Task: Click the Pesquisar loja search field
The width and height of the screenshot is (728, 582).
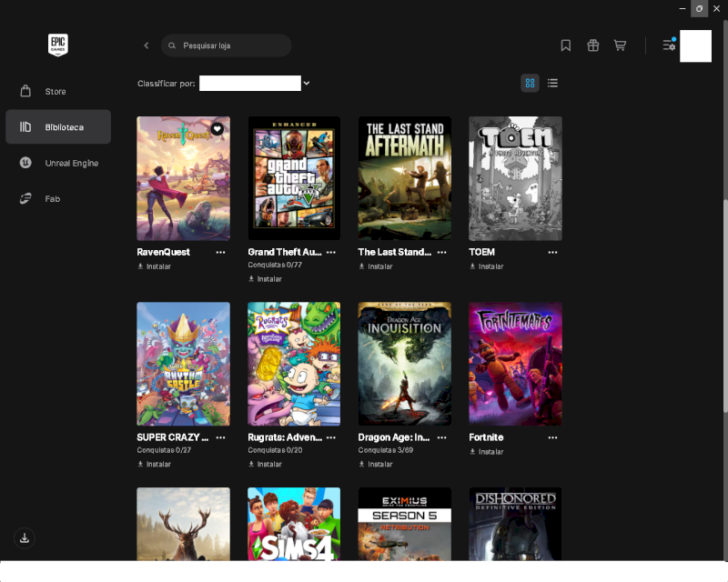Action: [226, 45]
